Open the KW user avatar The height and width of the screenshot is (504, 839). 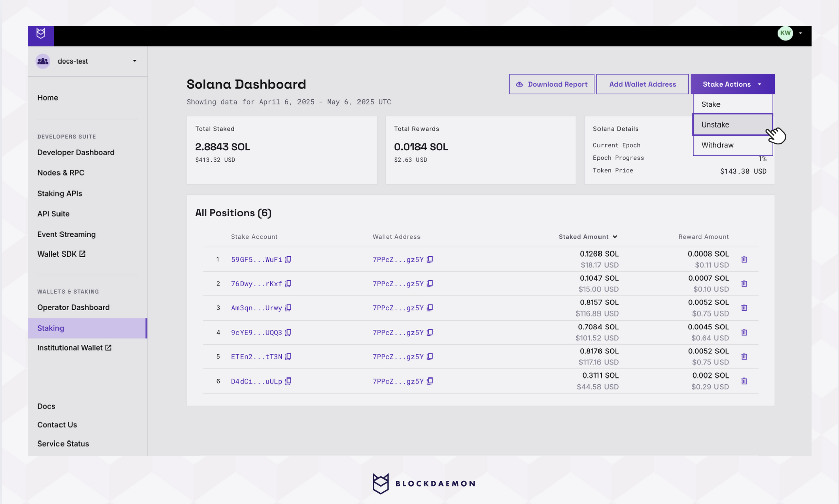785,33
